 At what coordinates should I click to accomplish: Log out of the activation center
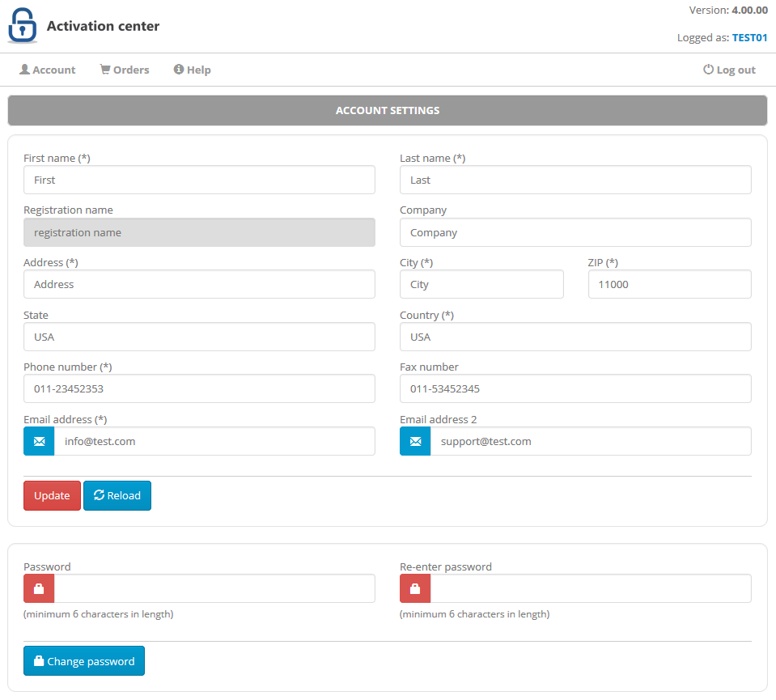tap(730, 70)
